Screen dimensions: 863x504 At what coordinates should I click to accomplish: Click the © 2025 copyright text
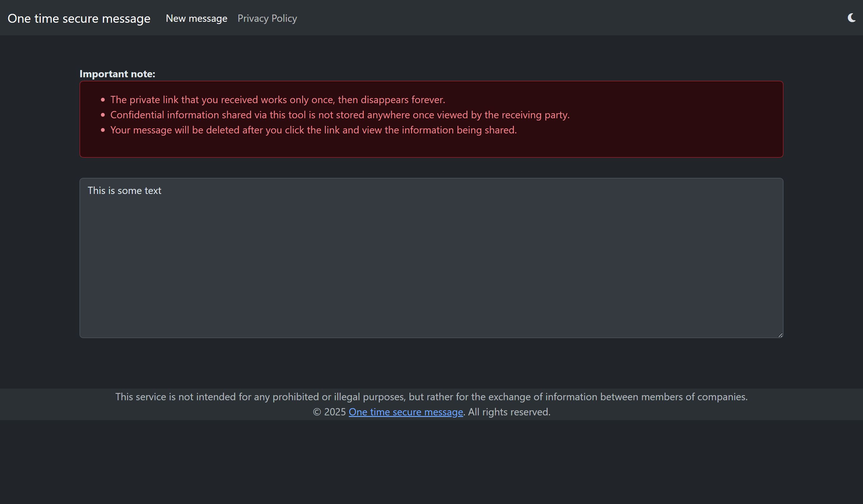(x=329, y=412)
